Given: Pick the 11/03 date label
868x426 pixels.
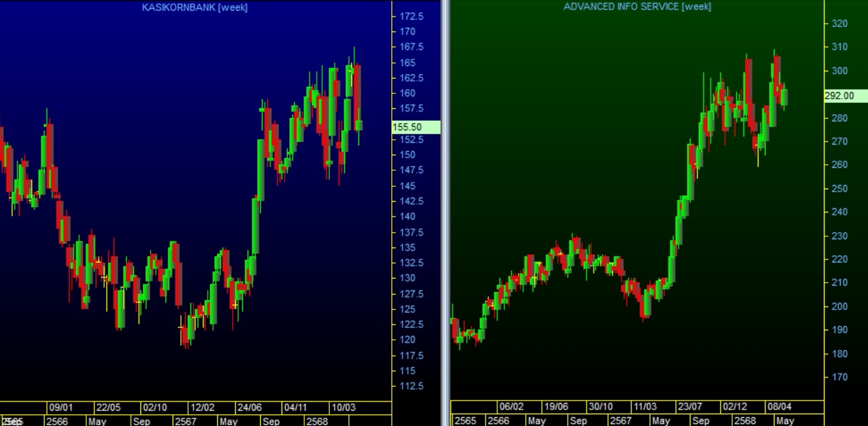Looking at the screenshot, I should pos(645,407).
